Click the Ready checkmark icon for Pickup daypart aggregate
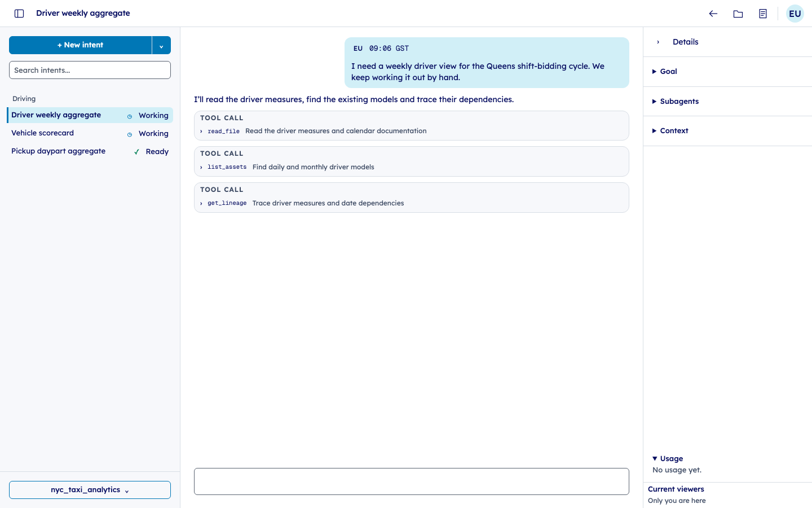Image resolution: width=812 pixels, height=508 pixels. pyautogui.click(x=136, y=152)
